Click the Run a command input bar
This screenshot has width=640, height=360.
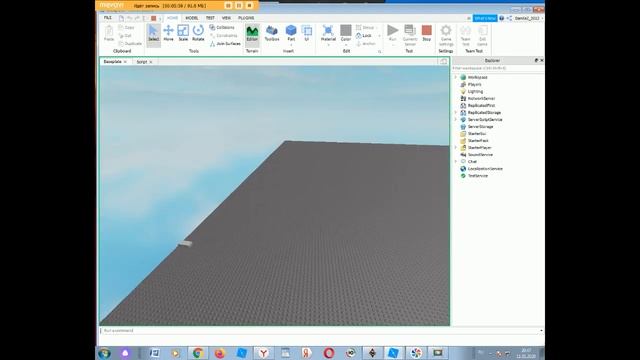click(x=321, y=331)
